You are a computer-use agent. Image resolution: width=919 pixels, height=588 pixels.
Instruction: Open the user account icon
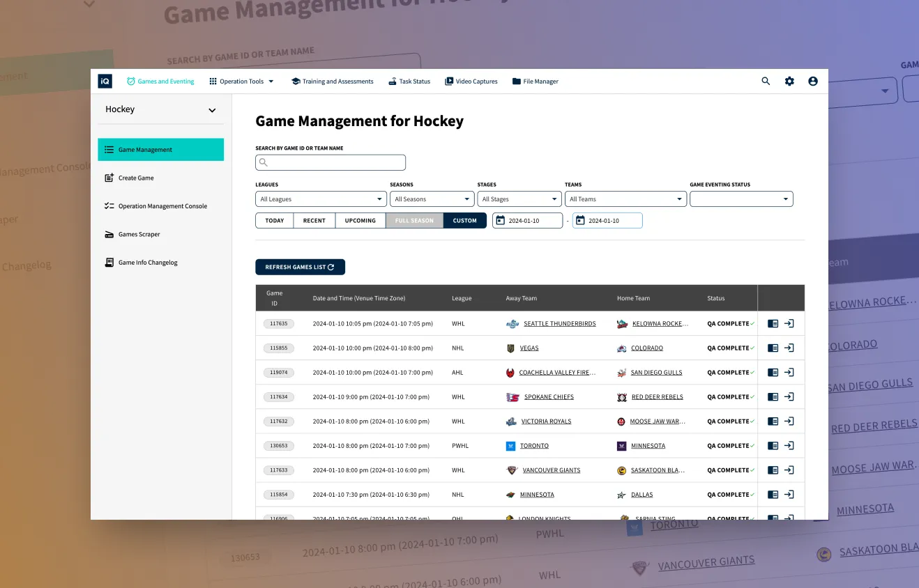pyautogui.click(x=813, y=82)
